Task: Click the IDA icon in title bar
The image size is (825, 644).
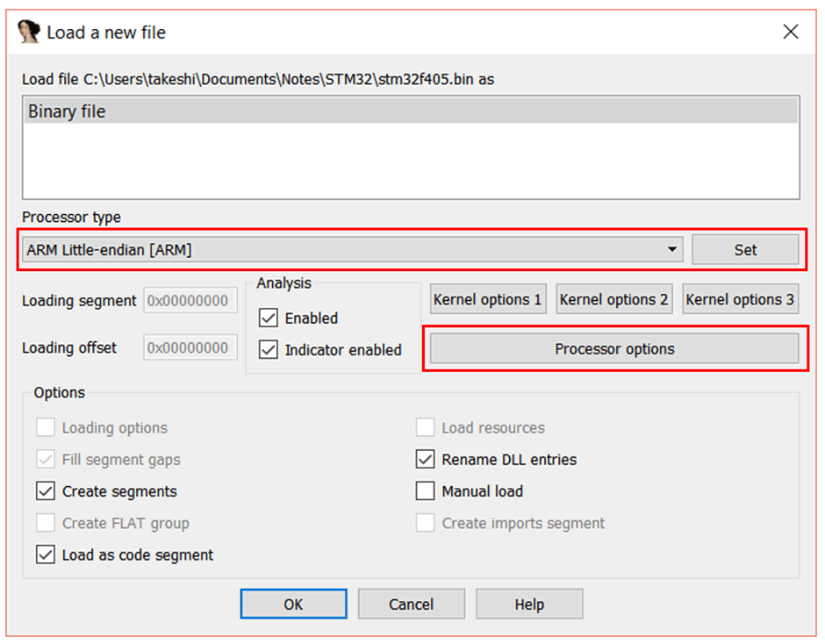Action: pyautogui.click(x=29, y=32)
